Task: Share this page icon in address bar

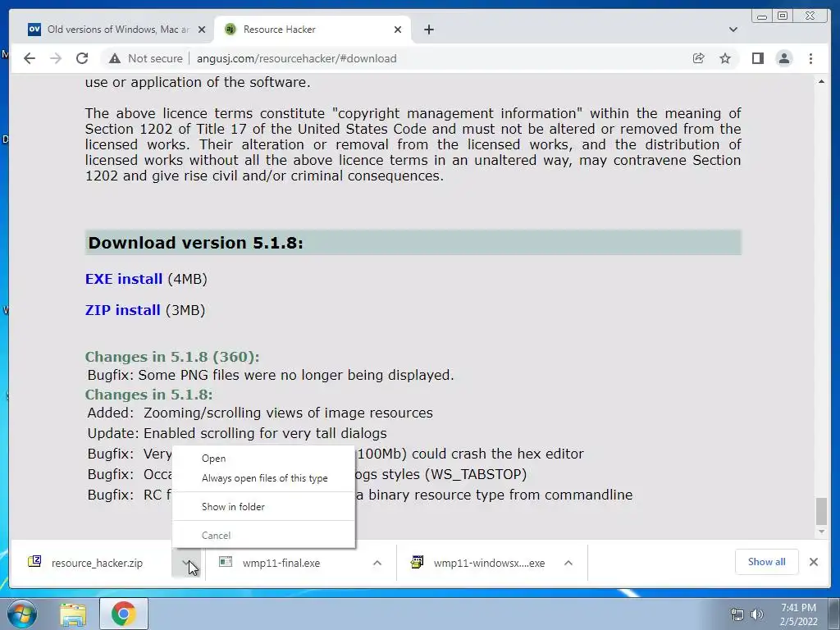Action: click(699, 58)
